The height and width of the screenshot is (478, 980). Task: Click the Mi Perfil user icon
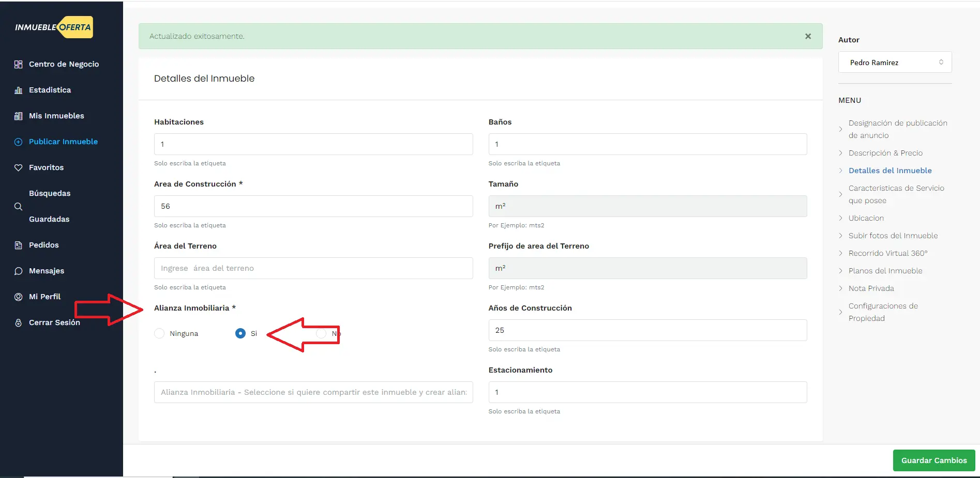(18, 297)
